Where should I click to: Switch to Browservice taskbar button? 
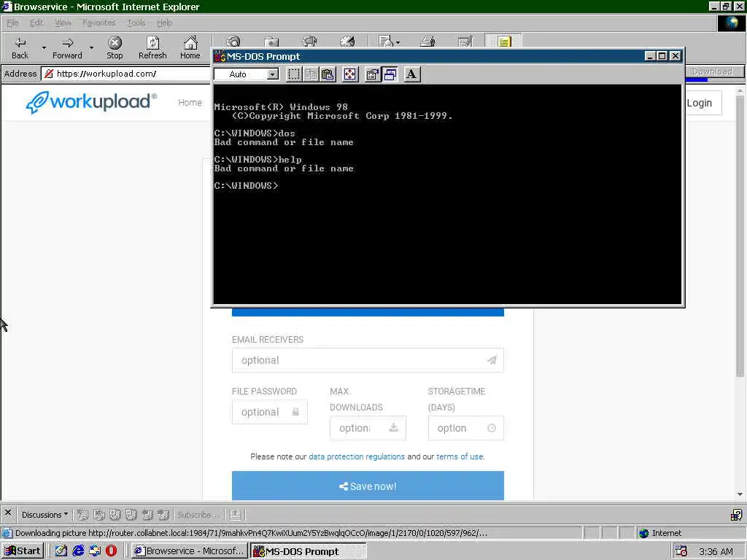click(x=190, y=551)
